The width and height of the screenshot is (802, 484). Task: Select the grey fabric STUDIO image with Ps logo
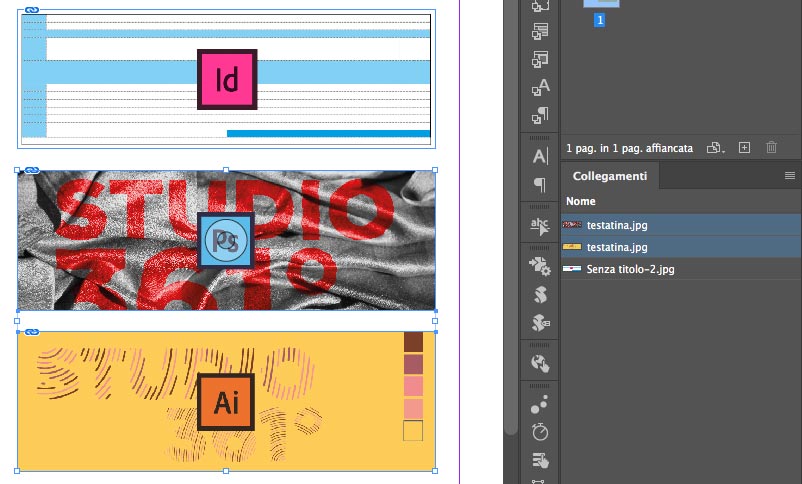(x=226, y=240)
